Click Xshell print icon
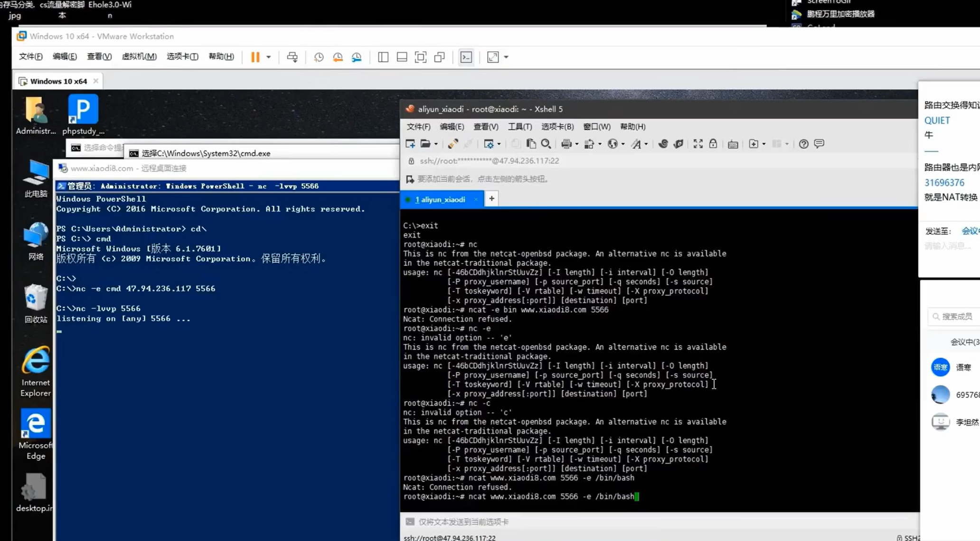Viewport: 980px width, 541px height. (x=566, y=144)
